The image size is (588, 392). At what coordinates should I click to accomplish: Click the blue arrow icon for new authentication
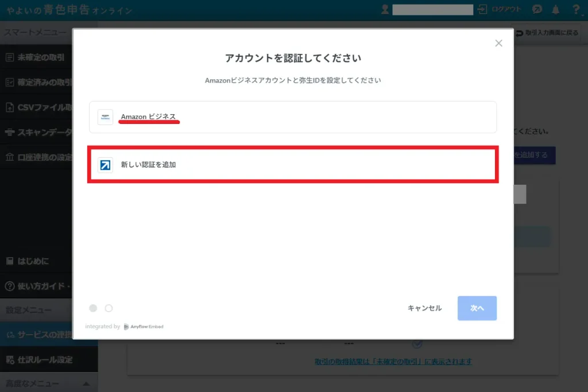coord(106,165)
